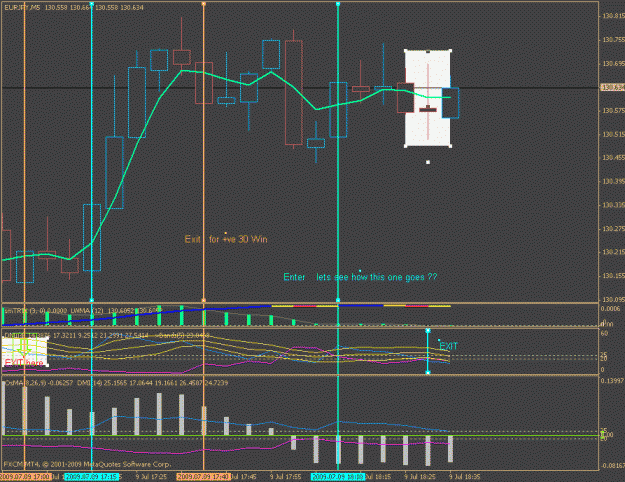This screenshot has width=625, height=482.
Task: Click the orange date label 2009.07.09 17:40
Action: coord(204,477)
